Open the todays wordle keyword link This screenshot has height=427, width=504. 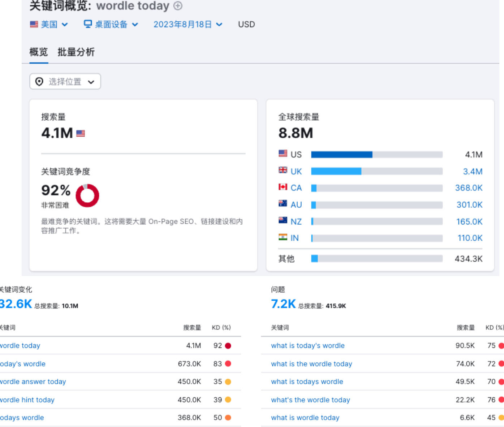pyautogui.click(x=22, y=418)
